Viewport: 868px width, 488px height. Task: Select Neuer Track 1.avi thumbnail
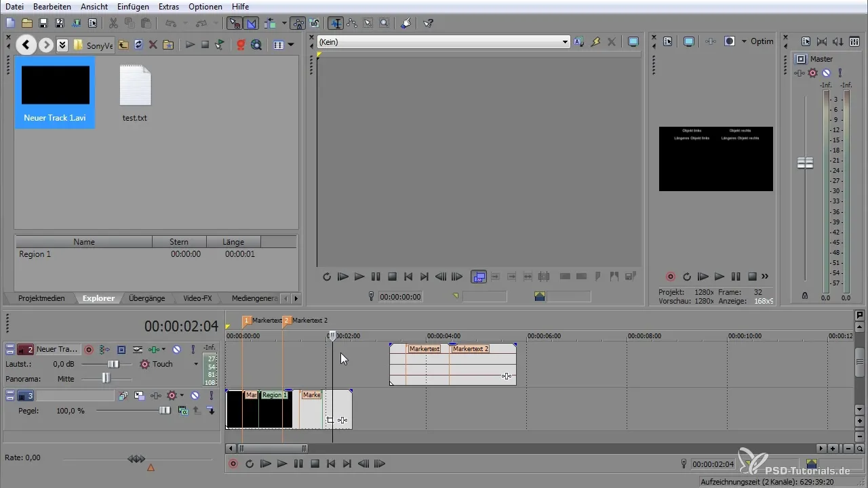[55, 92]
